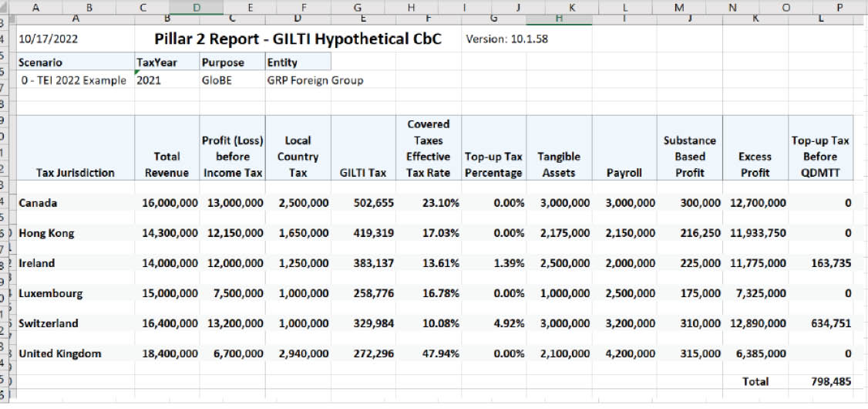Viewport: 868px width, 409px height.
Task: Click Luxembourg's substance based profit 175,000
Action: click(x=690, y=293)
